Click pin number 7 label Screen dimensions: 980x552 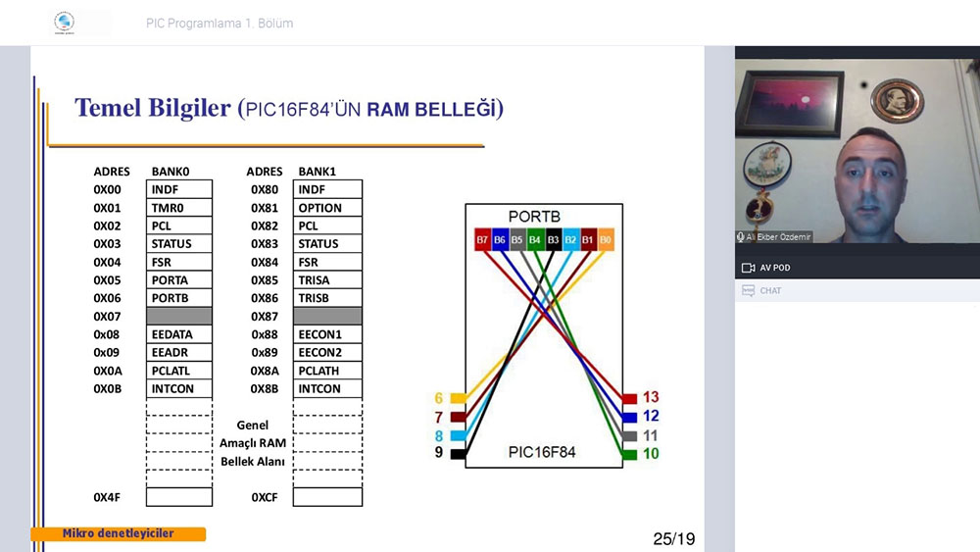coord(439,417)
